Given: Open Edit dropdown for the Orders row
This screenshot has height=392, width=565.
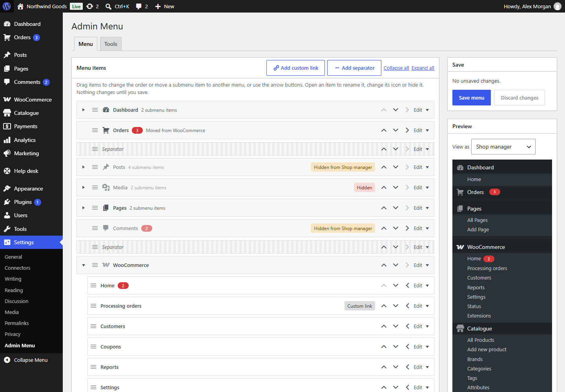Looking at the screenshot, I should pos(421,130).
